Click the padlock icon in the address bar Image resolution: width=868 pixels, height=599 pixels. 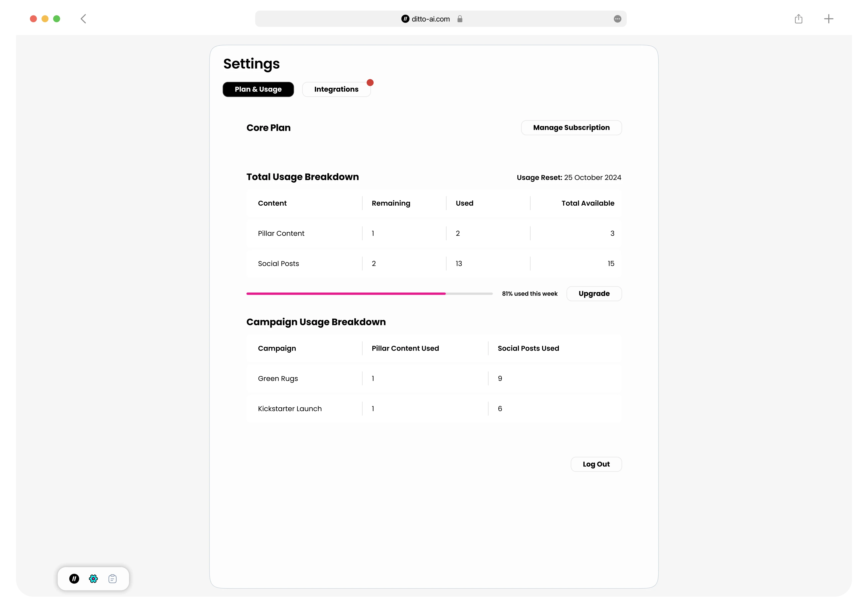point(460,19)
